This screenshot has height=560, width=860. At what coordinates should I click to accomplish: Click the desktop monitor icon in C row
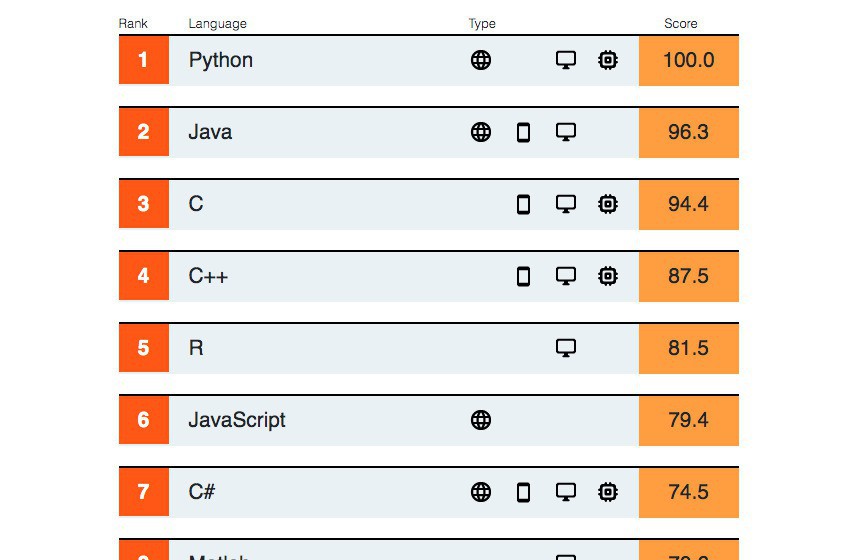(x=566, y=204)
